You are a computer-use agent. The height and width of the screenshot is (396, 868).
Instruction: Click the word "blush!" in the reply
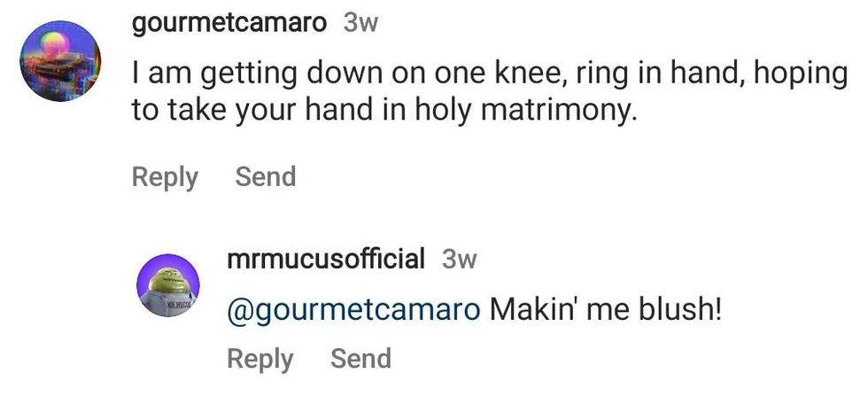tap(679, 310)
